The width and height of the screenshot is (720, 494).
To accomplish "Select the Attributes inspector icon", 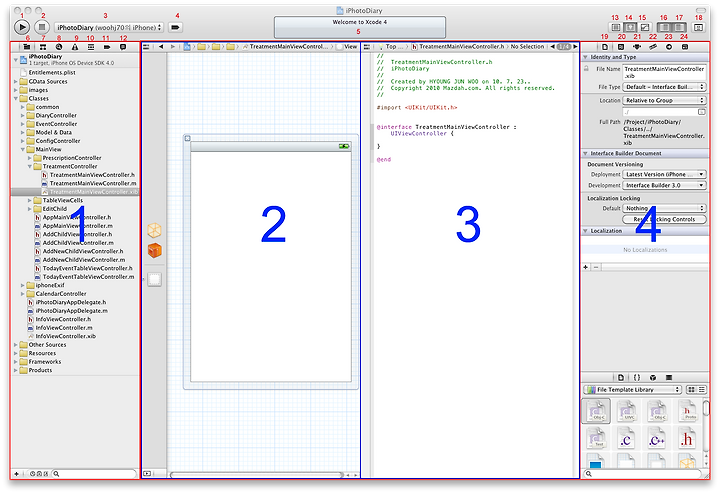I will [652, 47].
